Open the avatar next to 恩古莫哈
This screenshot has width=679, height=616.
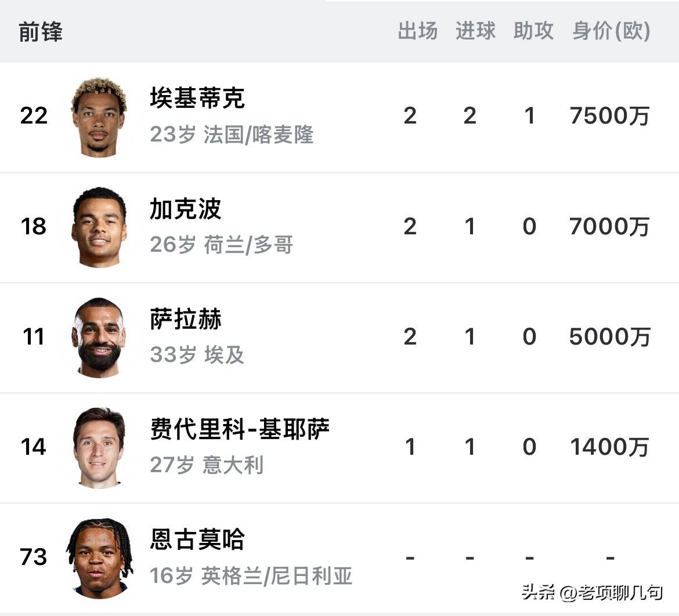(99, 557)
